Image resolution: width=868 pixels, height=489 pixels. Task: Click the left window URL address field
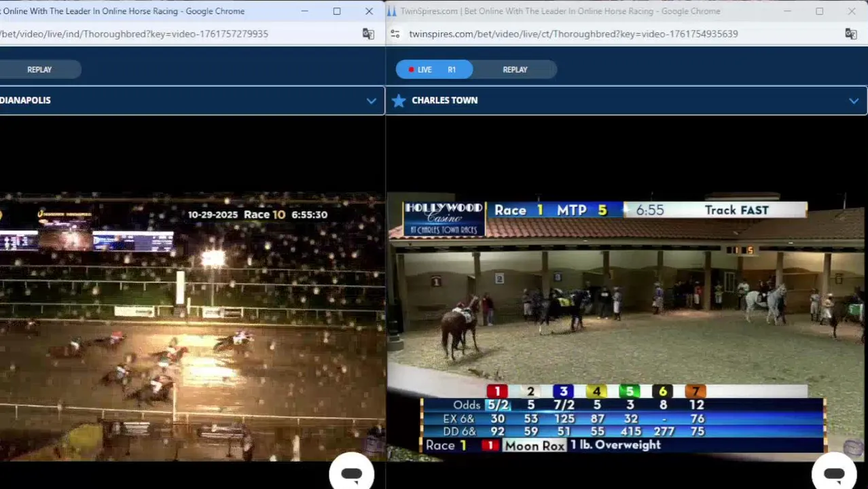coord(134,34)
